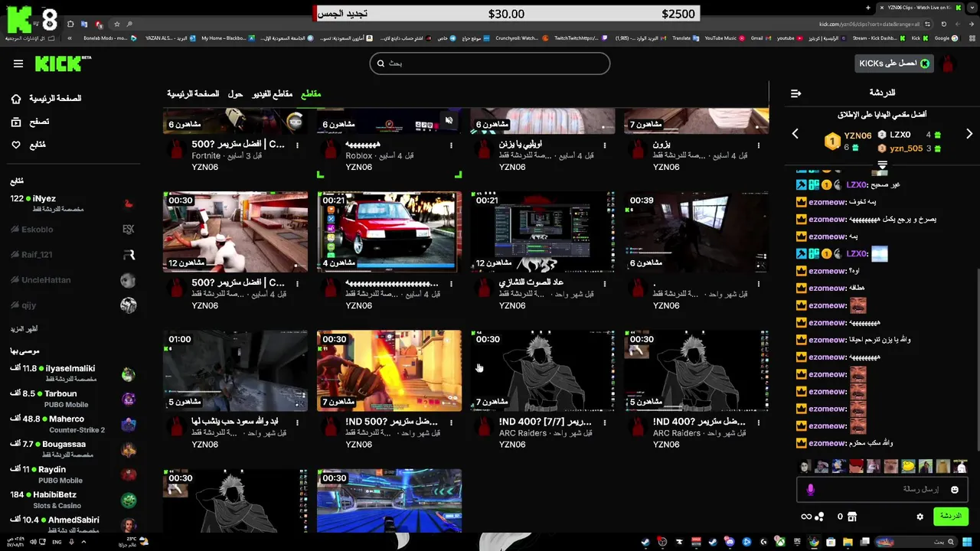Open options menu for Fortnite clip
Screen dimensions: 980x551
tap(297, 145)
